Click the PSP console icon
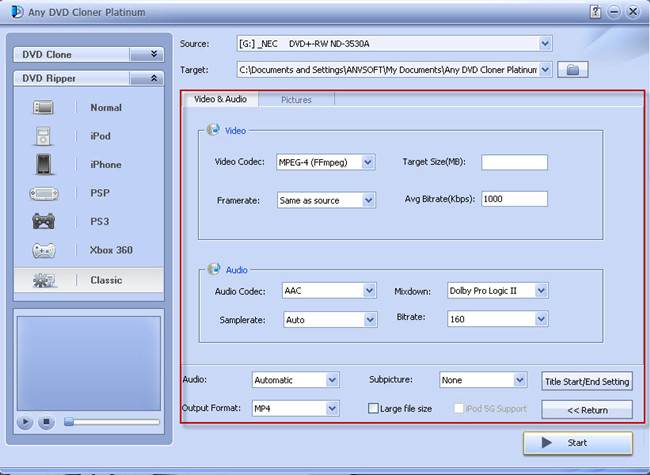The image size is (650, 475). pos(44,193)
